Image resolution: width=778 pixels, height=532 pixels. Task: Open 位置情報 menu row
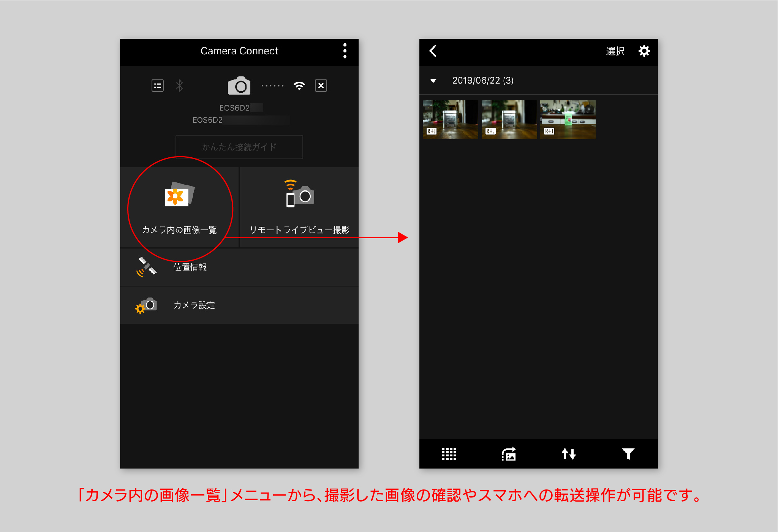[x=239, y=267]
